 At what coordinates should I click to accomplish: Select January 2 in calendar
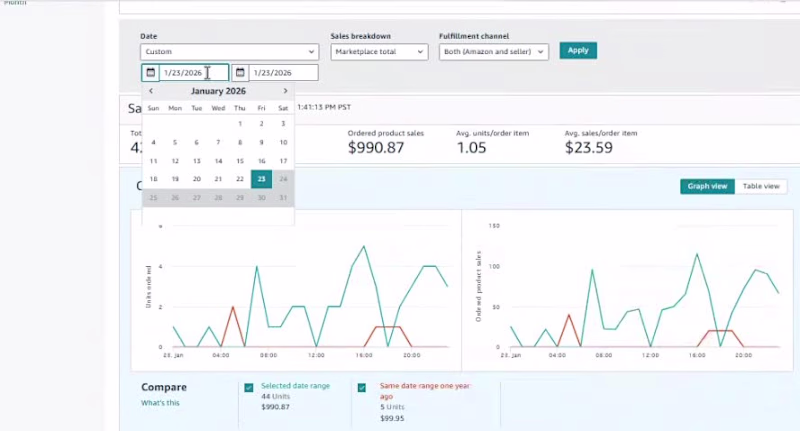tap(261, 123)
